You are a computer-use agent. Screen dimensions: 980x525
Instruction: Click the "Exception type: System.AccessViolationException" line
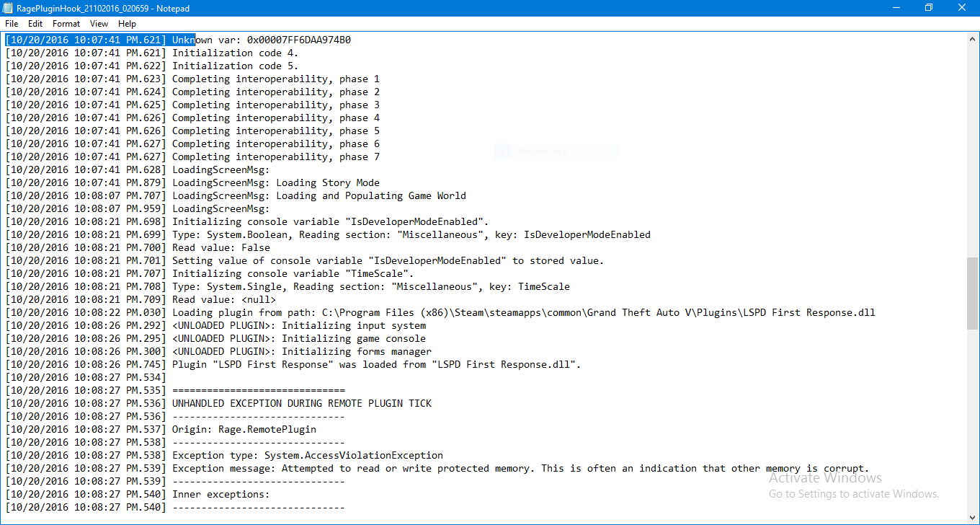307,455
